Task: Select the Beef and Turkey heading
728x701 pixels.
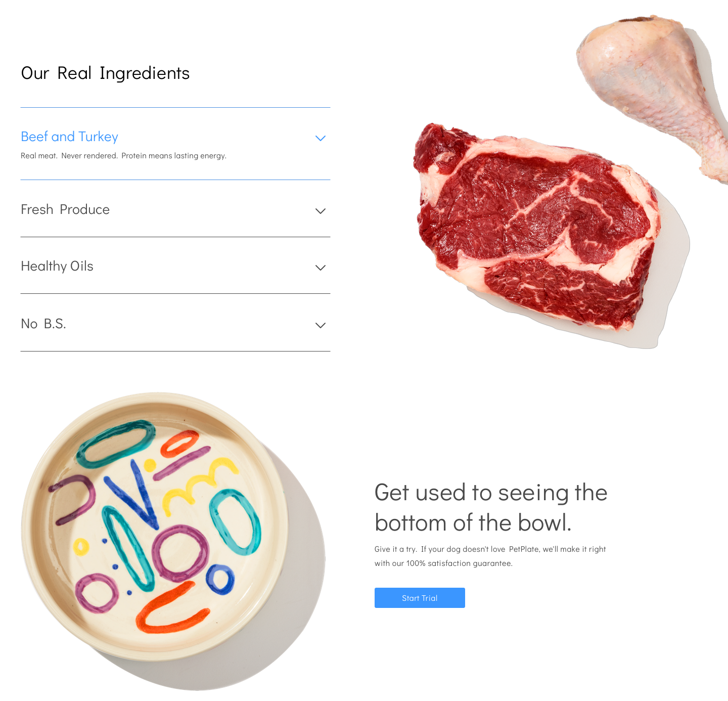Action: [70, 137]
